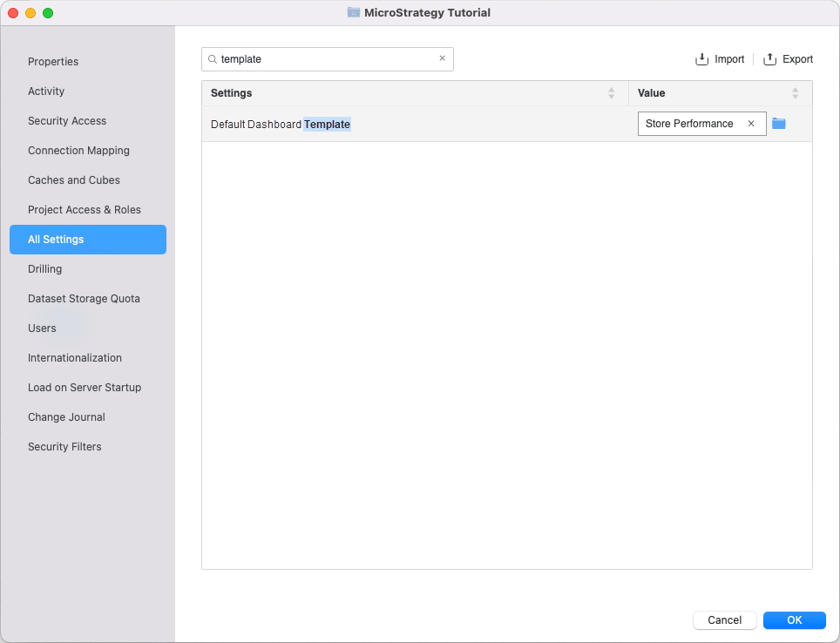Click the search magnifier icon
This screenshot has height=643, width=840.
pyautogui.click(x=212, y=59)
